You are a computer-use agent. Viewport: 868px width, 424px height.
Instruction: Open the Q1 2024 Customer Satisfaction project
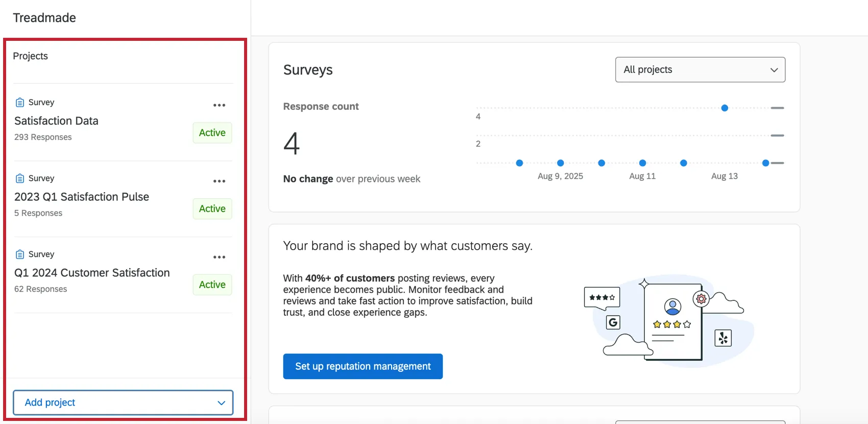92,273
